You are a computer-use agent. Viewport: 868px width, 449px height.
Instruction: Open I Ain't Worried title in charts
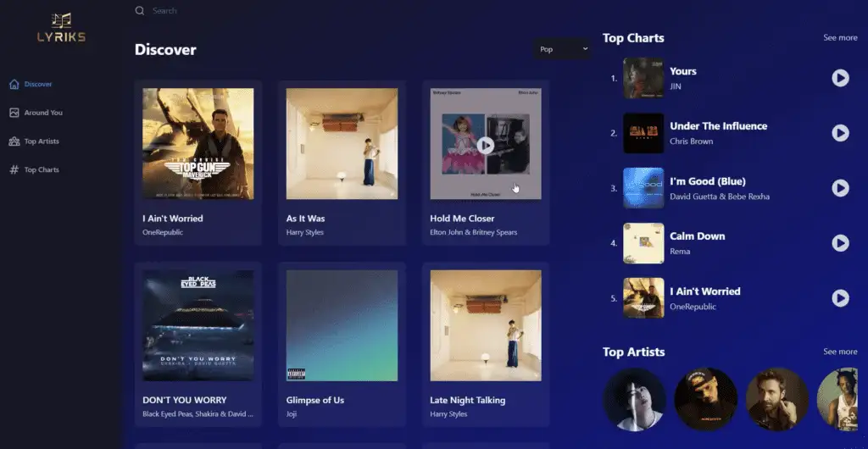pos(705,291)
